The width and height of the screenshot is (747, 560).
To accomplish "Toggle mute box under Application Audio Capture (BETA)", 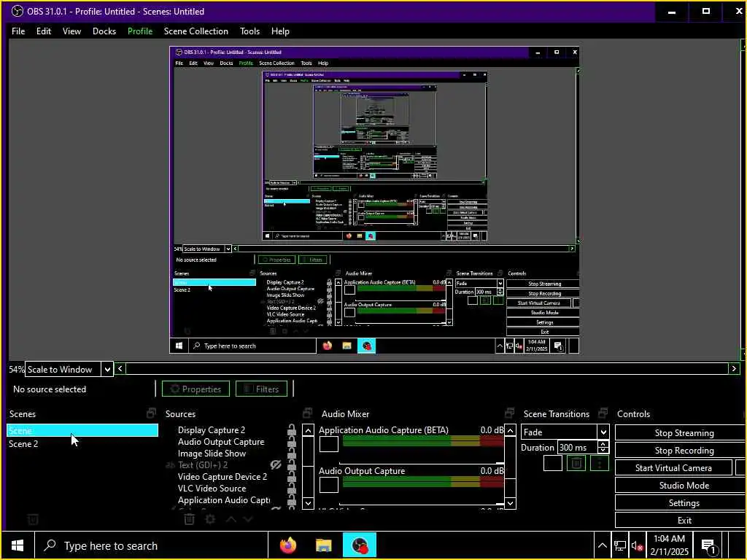I will pos(329,444).
